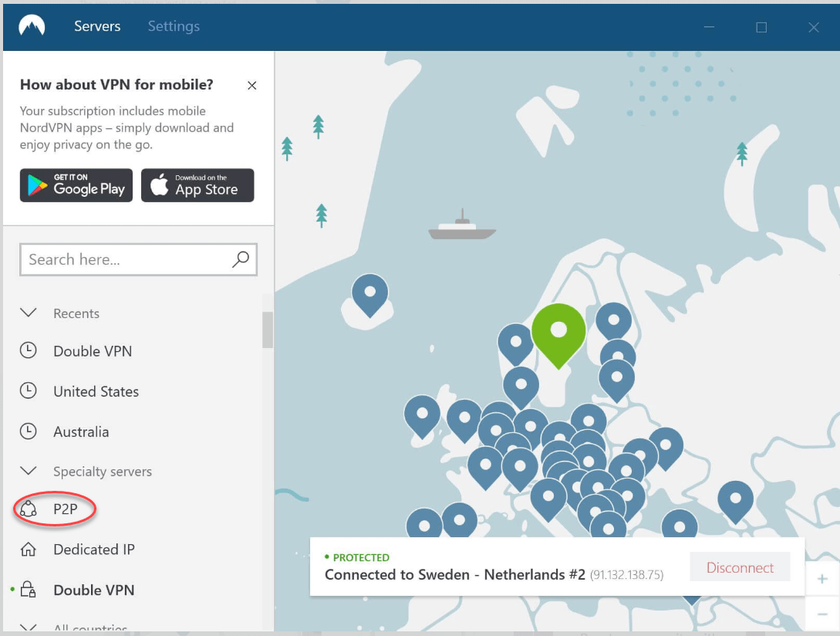Open the Servers tab
This screenshot has height=636, width=840.
pyautogui.click(x=97, y=25)
